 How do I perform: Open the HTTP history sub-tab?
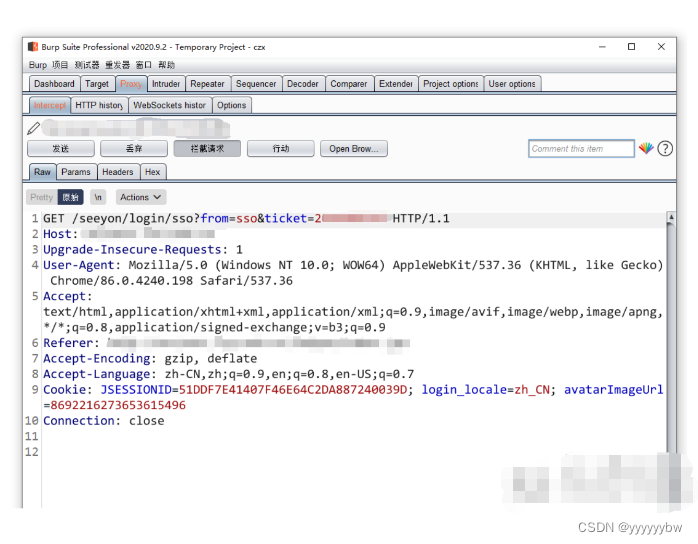(99, 105)
